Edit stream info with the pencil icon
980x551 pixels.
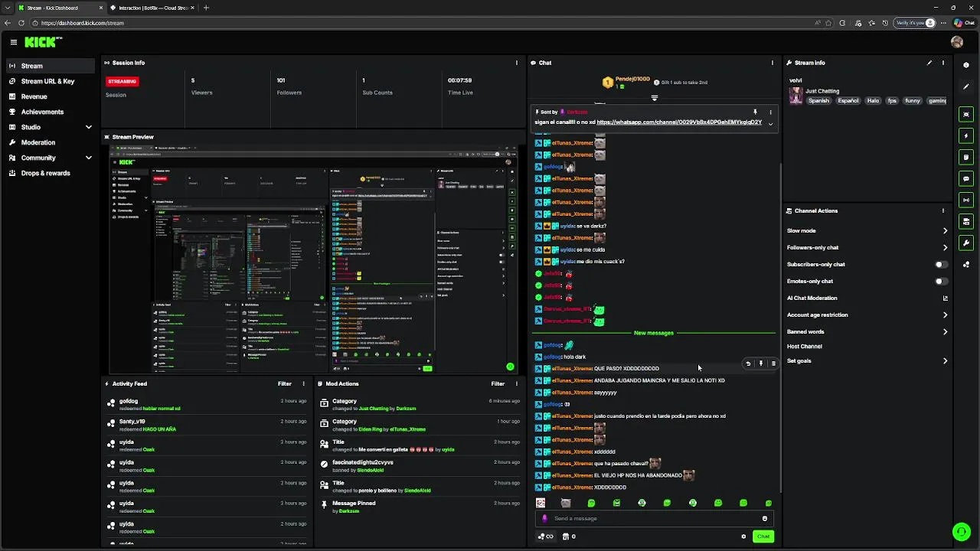(929, 63)
